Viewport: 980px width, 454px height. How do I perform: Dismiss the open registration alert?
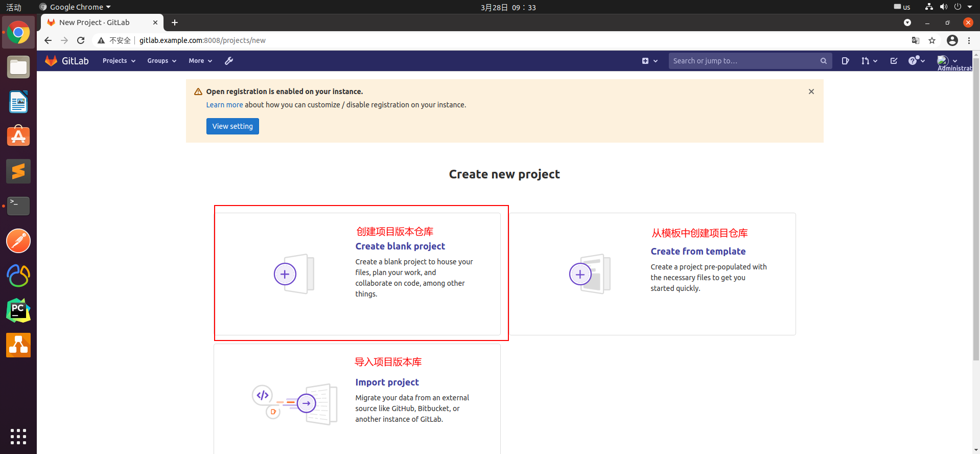point(811,92)
